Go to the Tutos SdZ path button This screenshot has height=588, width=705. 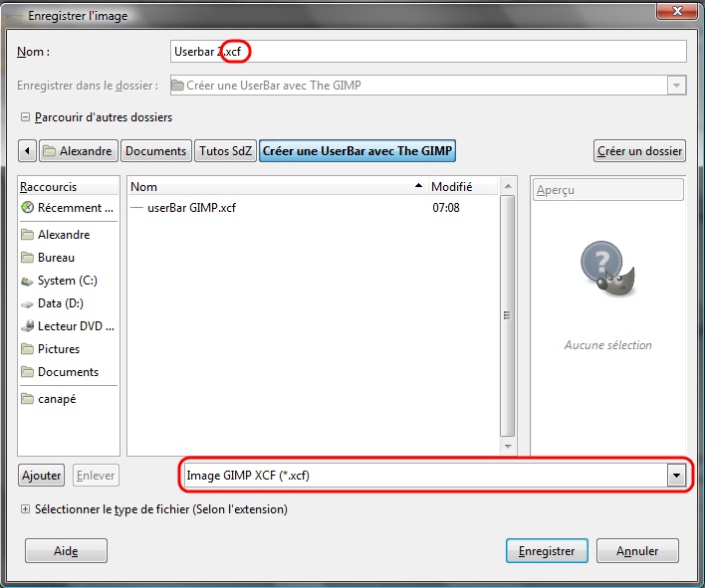pyautogui.click(x=225, y=151)
